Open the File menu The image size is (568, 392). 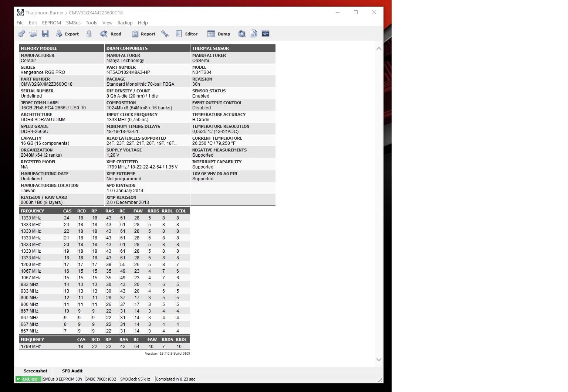point(20,23)
